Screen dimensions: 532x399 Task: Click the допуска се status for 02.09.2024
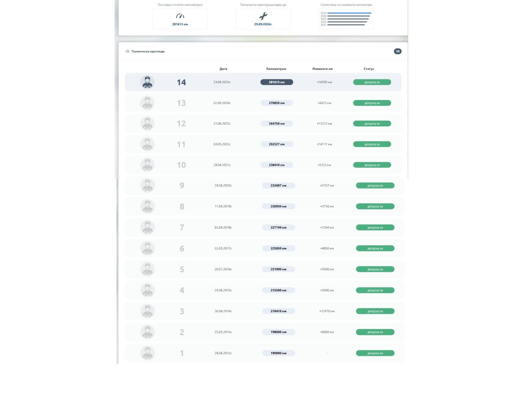(x=372, y=103)
